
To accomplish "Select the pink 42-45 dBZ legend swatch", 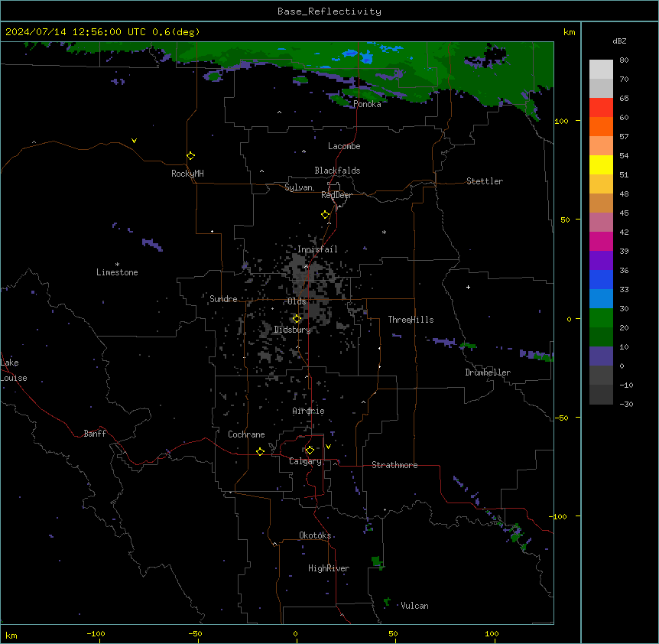I will click(x=601, y=223).
